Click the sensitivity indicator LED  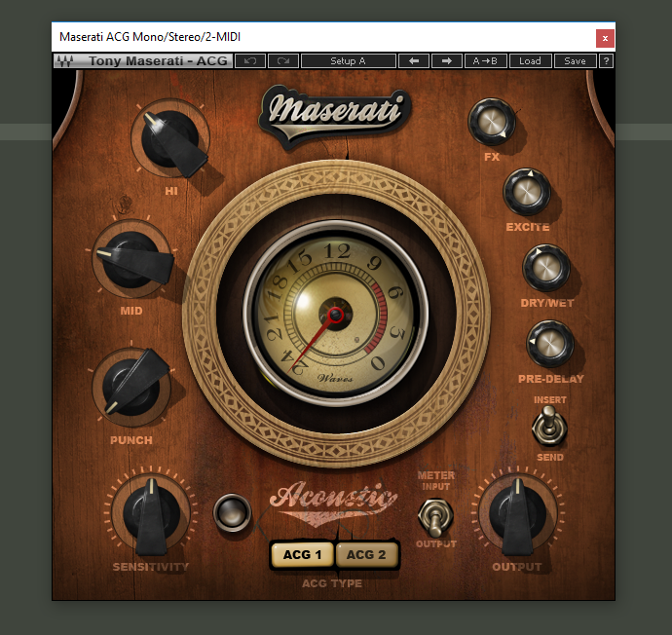pos(232,512)
